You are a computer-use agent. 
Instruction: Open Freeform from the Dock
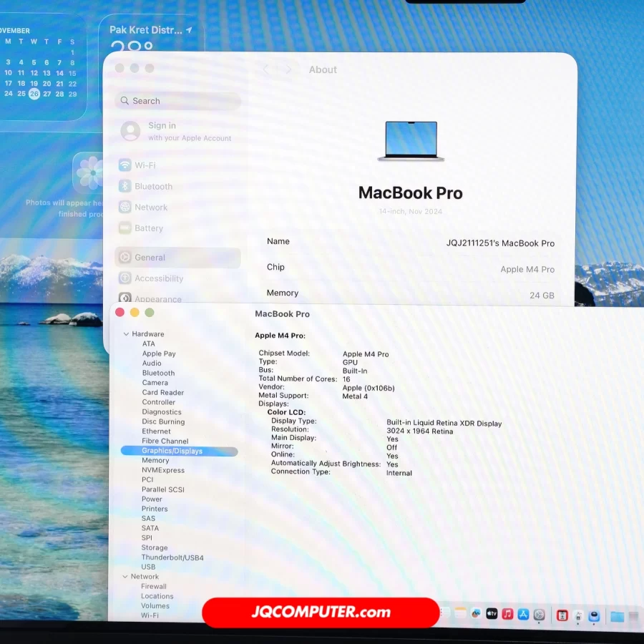pos(476,613)
